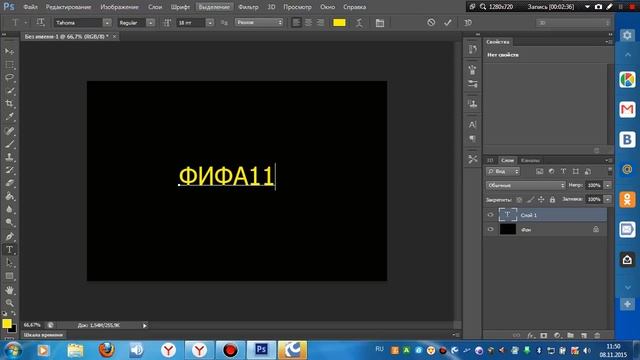Open warped text options

pyautogui.click(x=359, y=23)
